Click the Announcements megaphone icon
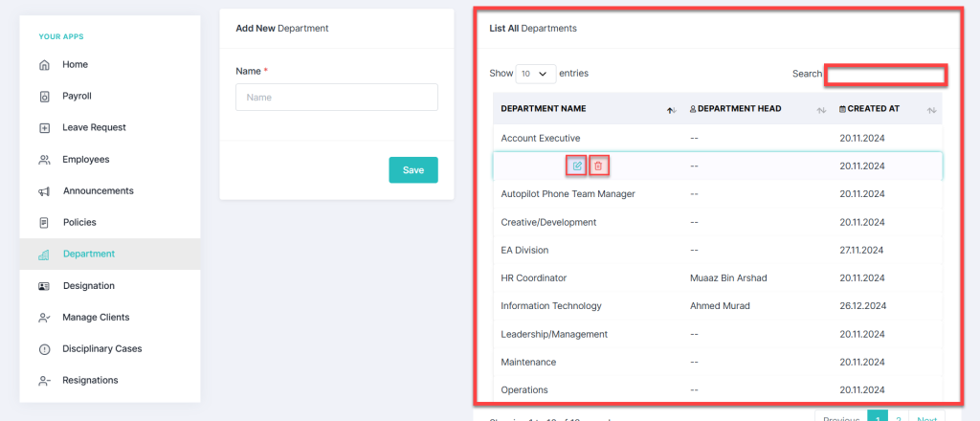 (44, 191)
